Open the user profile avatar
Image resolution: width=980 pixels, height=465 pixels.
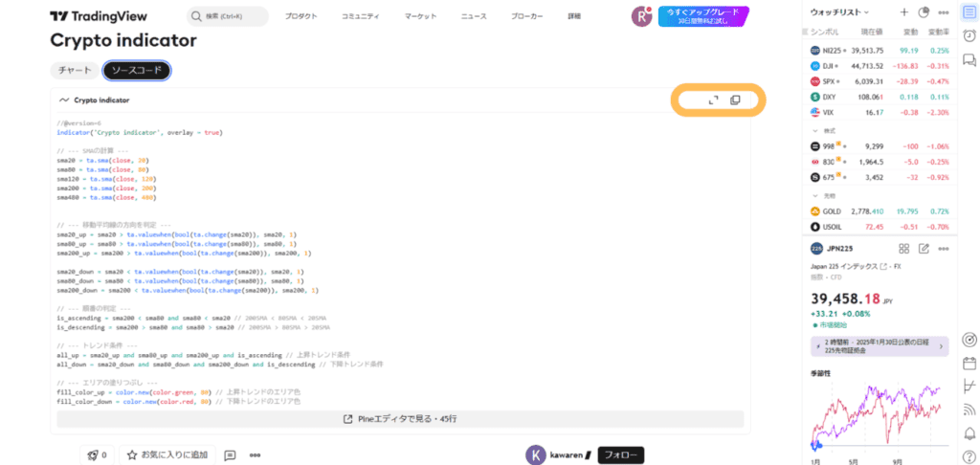(x=641, y=16)
